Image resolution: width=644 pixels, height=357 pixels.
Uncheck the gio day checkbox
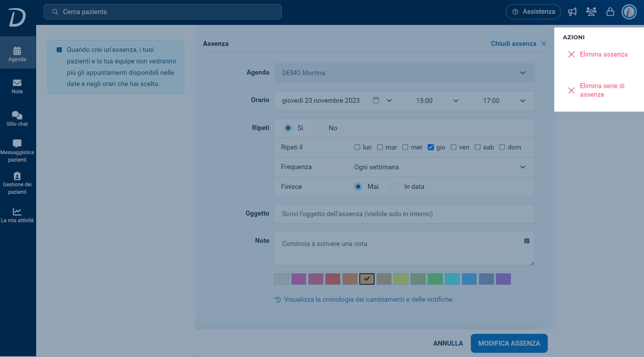pyautogui.click(x=431, y=147)
